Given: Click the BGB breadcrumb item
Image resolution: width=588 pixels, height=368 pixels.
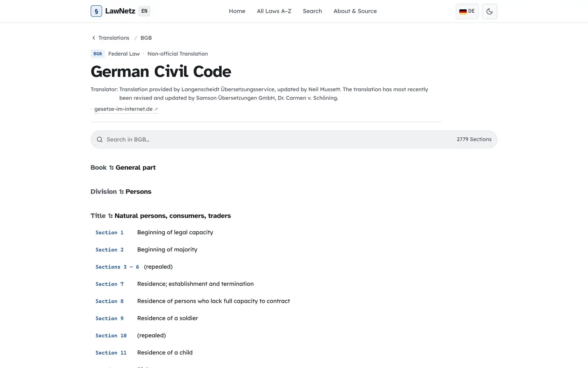Looking at the screenshot, I should tap(146, 38).
